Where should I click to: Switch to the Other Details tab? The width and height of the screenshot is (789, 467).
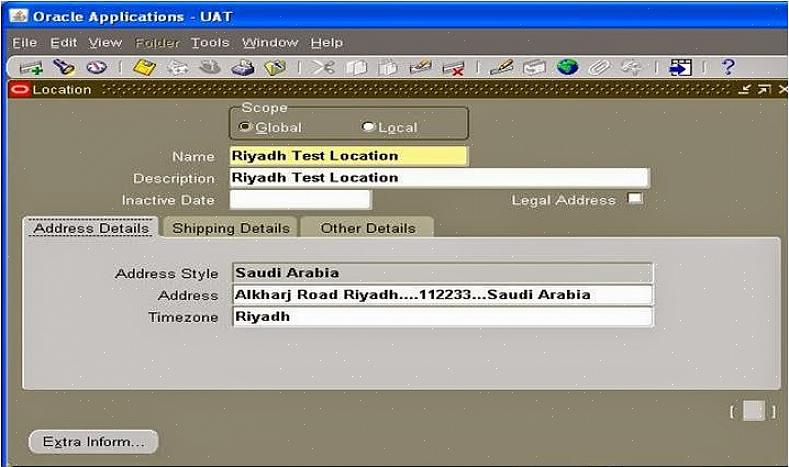(368, 228)
